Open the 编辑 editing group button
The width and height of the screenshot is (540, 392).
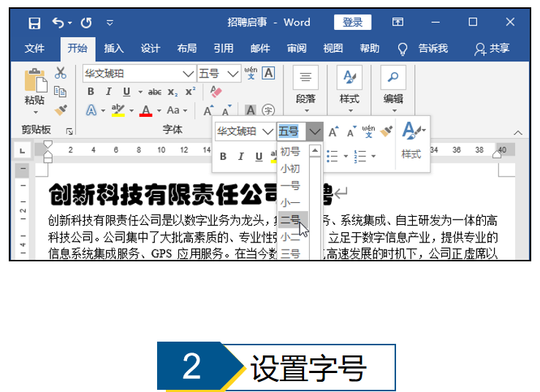coord(393,89)
